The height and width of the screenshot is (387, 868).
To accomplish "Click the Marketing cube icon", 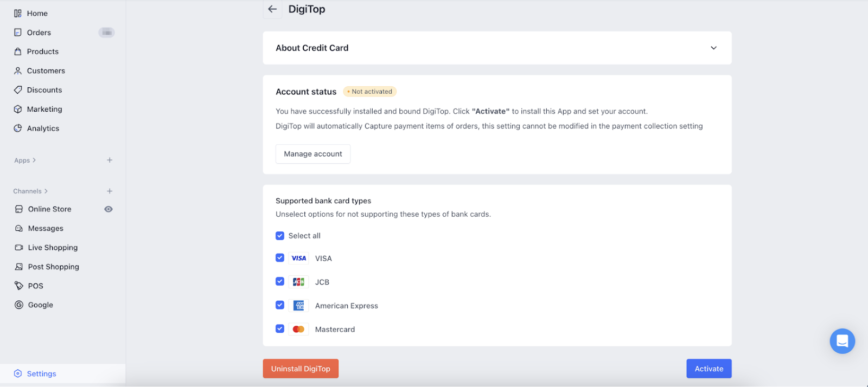I will (18, 109).
